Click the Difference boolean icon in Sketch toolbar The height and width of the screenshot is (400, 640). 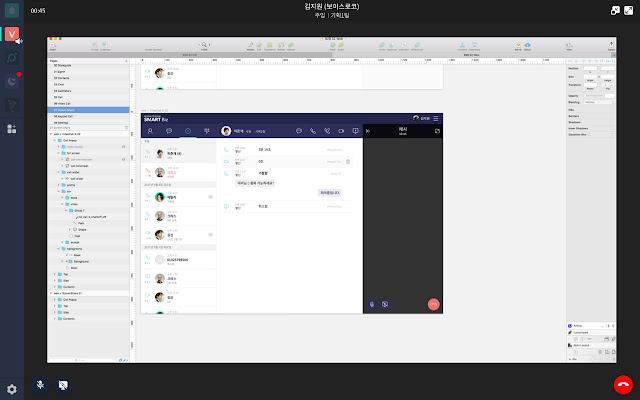417,46
